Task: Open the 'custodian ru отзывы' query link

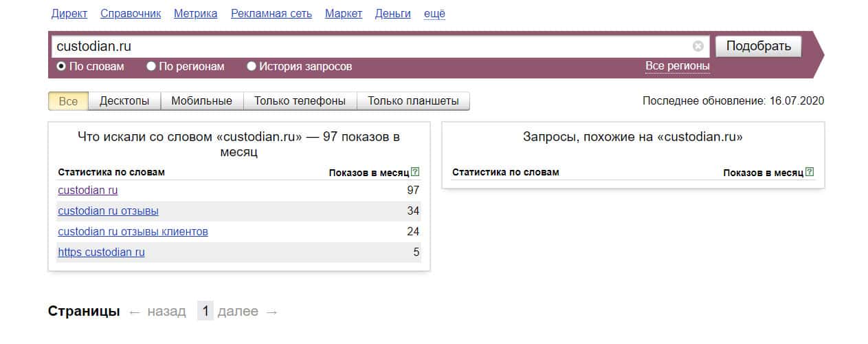Action: [x=108, y=211]
